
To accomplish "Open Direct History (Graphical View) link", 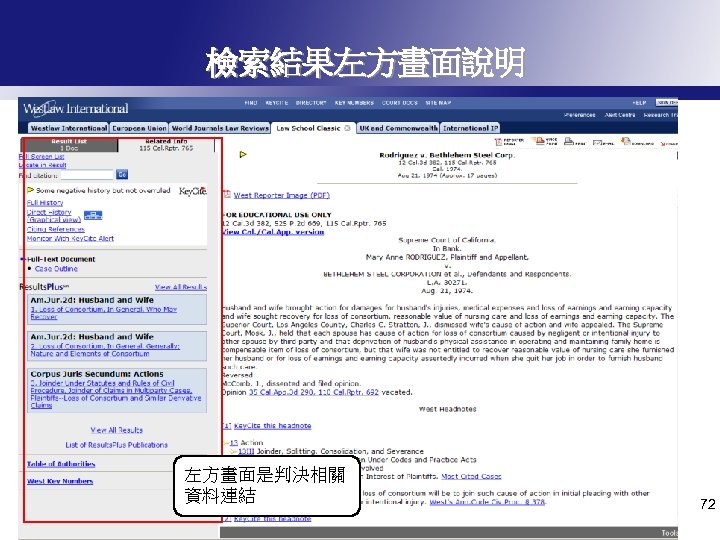I will pos(54,216).
